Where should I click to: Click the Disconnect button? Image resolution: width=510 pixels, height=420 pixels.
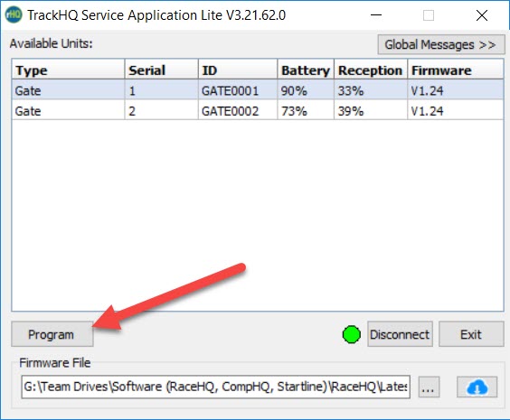[x=400, y=334]
